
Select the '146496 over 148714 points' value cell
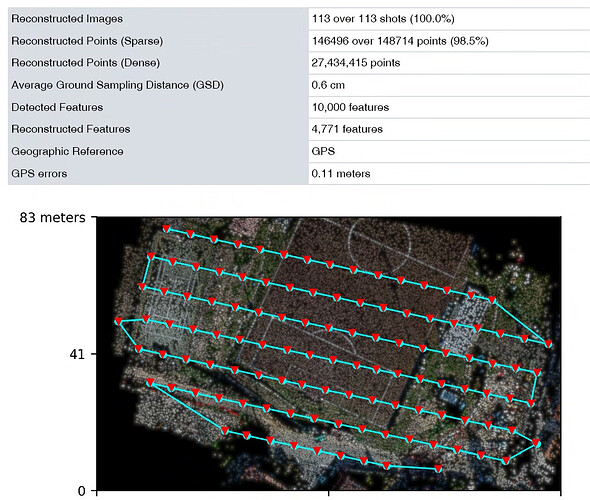coord(400,41)
